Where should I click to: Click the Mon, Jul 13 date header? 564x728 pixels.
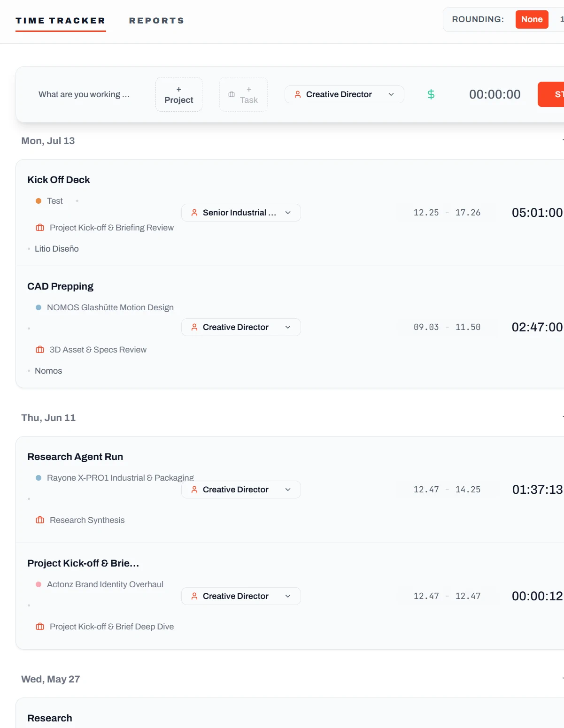tap(48, 141)
